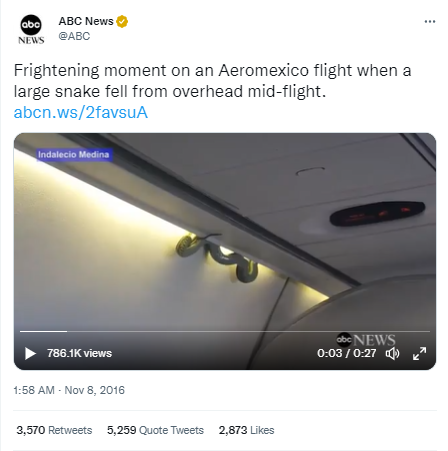Click the Indalecio Medina credit label on video

74,155
